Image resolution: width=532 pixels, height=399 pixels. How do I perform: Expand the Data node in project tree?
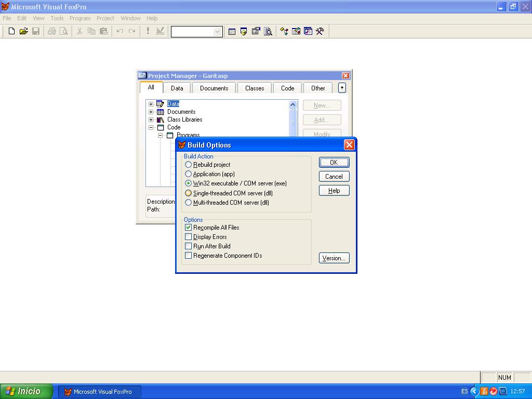[x=151, y=104]
